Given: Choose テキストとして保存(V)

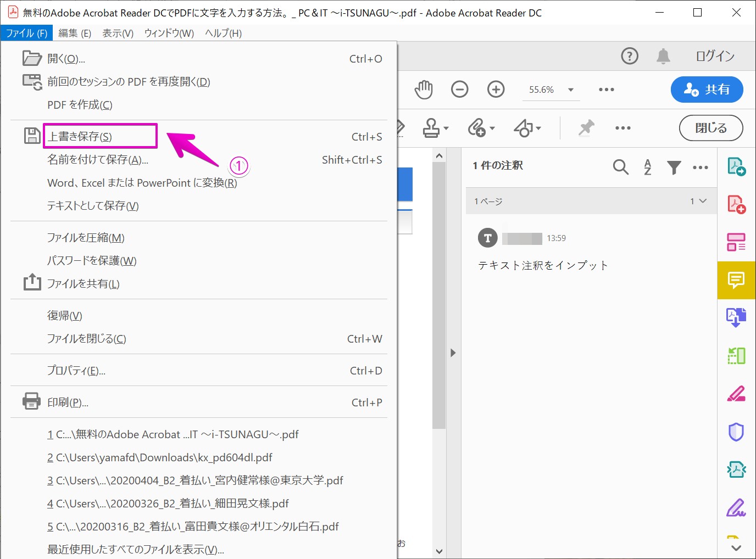Looking at the screenshot, I should tap(199, 206).
